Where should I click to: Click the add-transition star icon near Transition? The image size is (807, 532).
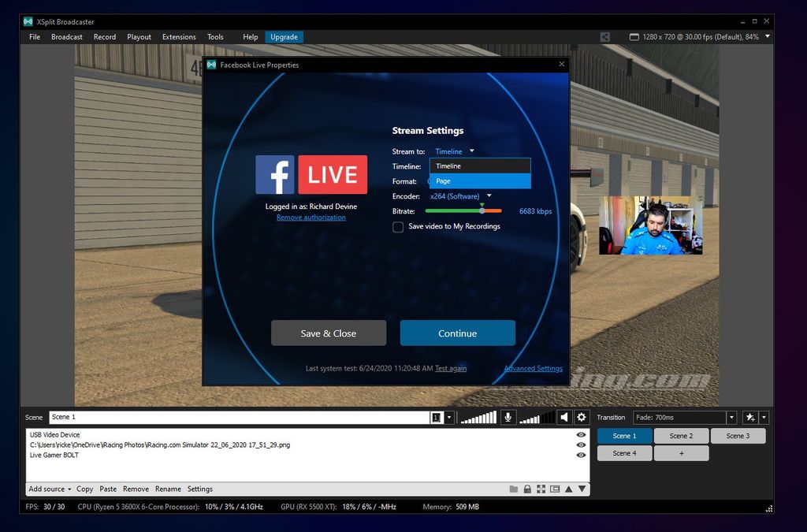click(749, 417)
